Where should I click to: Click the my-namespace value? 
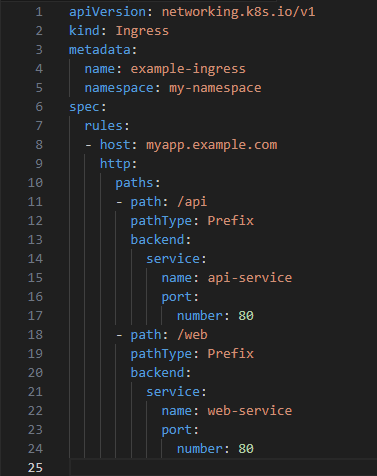[x=215, y=88]
